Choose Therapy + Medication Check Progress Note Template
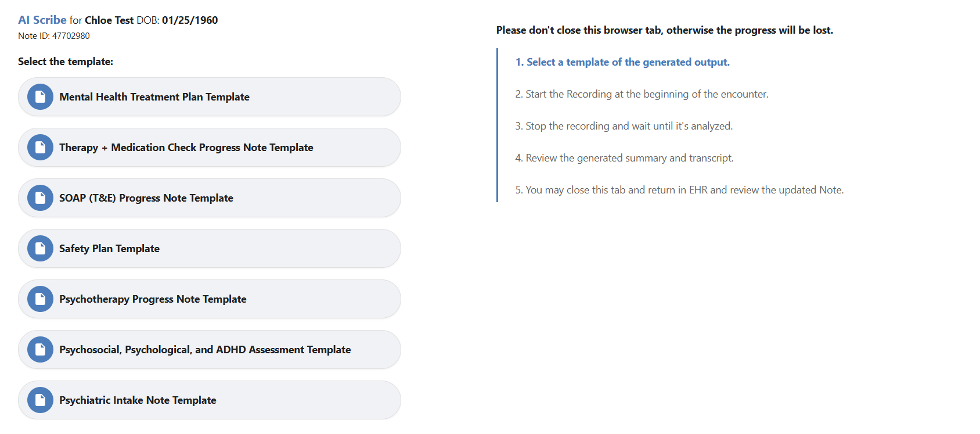 (186, 148)
